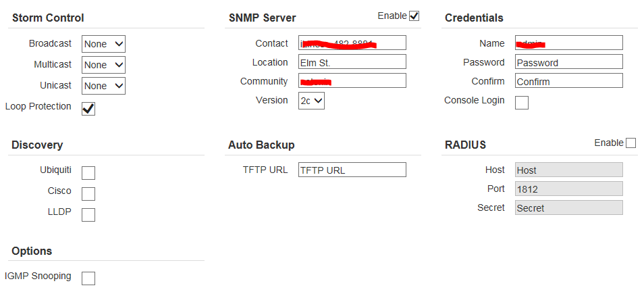Open the Broadcast storm control dropdown
Image resolution: width=644 pixels, height=294 pixels.
(103, 44)
